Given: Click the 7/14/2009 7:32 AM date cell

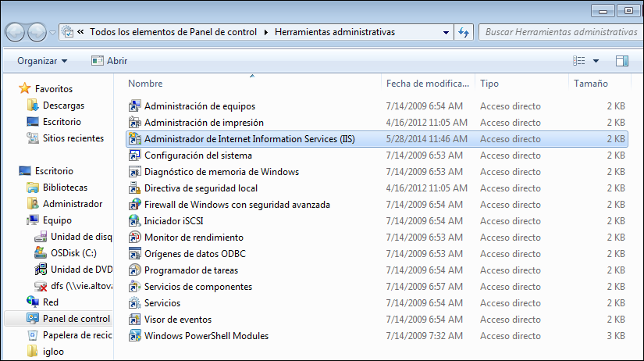Looking at the screenshot, I should (x=424, y=336).
